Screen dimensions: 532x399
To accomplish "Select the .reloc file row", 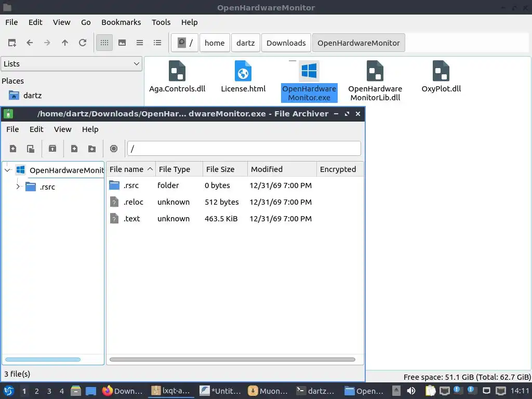I will click(x=235, y=202).
